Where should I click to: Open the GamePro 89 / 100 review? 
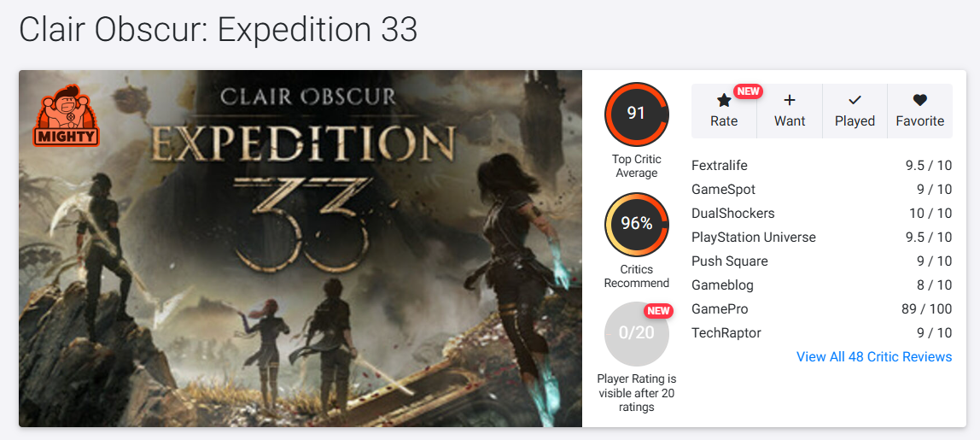pyautogui.click(x=822, y=309)
